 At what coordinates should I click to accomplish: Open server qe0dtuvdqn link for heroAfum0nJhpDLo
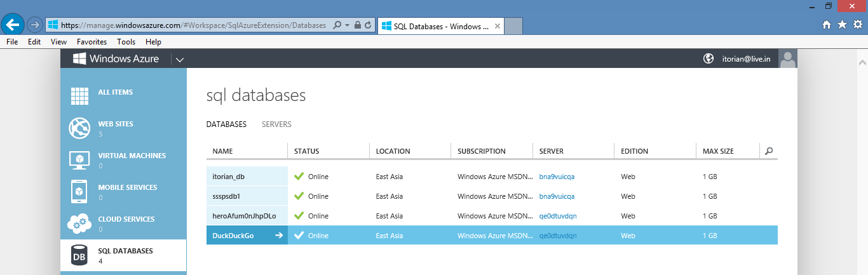tap(558, 216)
